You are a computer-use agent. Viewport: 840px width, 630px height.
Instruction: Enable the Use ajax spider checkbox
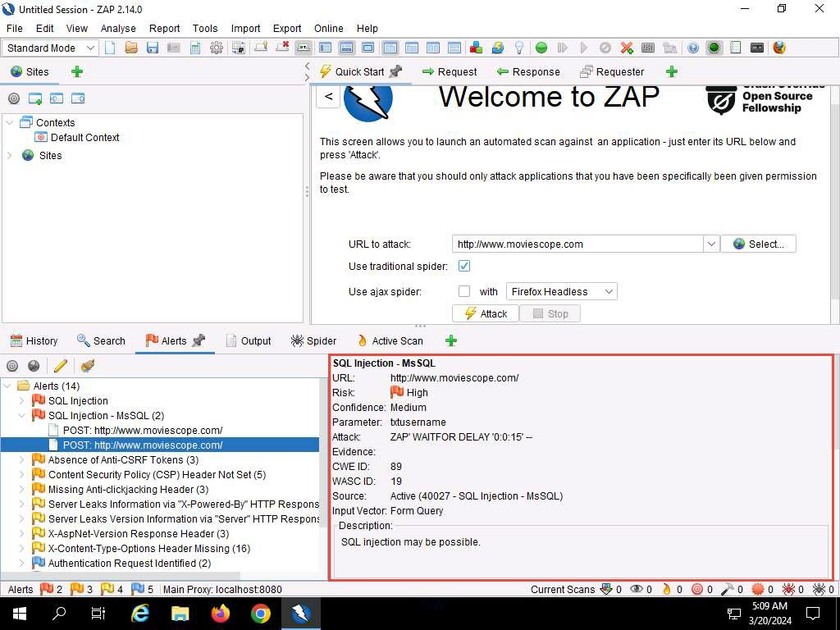[x=464, y=291]
